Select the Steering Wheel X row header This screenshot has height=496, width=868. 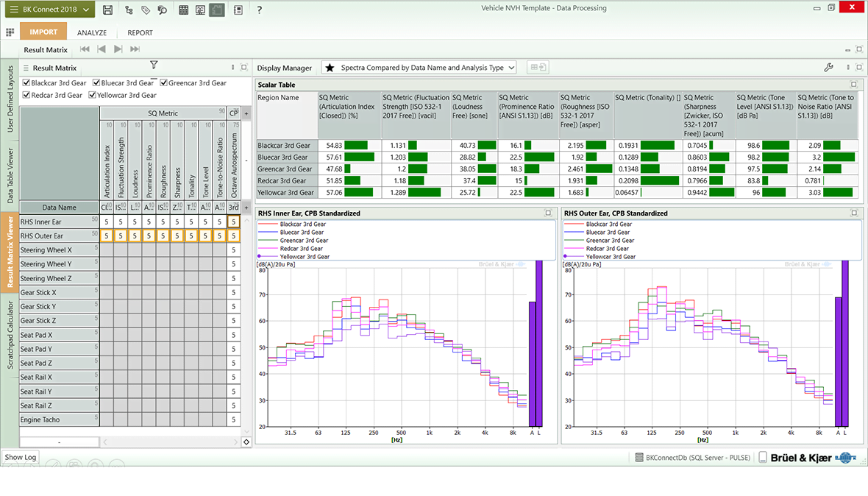coord(59,250)
